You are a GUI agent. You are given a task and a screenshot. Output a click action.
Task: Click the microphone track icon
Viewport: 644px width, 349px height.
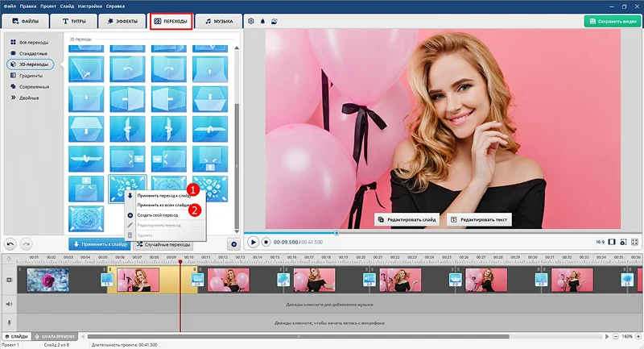coord(10,322)
